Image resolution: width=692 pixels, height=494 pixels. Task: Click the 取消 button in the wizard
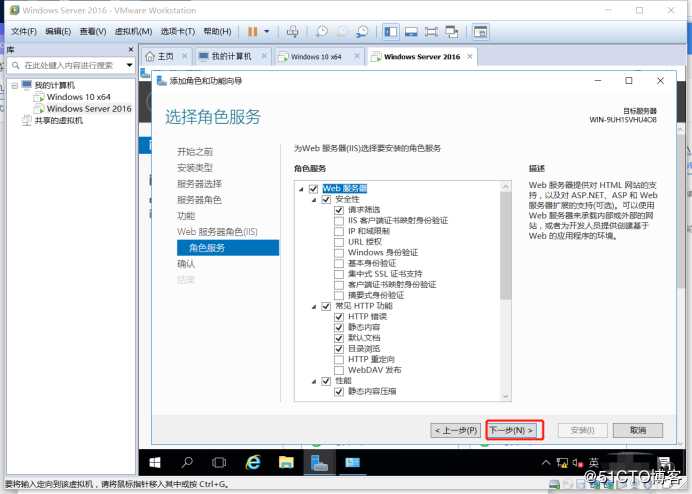pos(638,430)
